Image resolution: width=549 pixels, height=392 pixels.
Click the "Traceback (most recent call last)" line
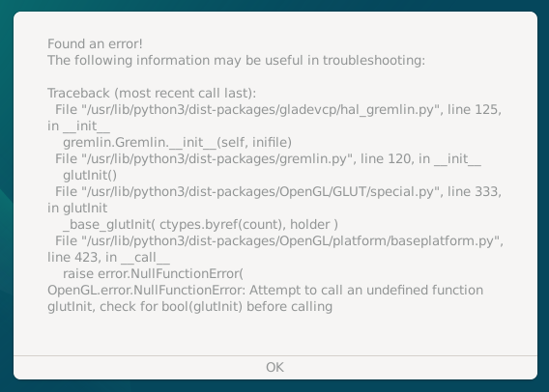pyautogui.click(x=152, y=94)
